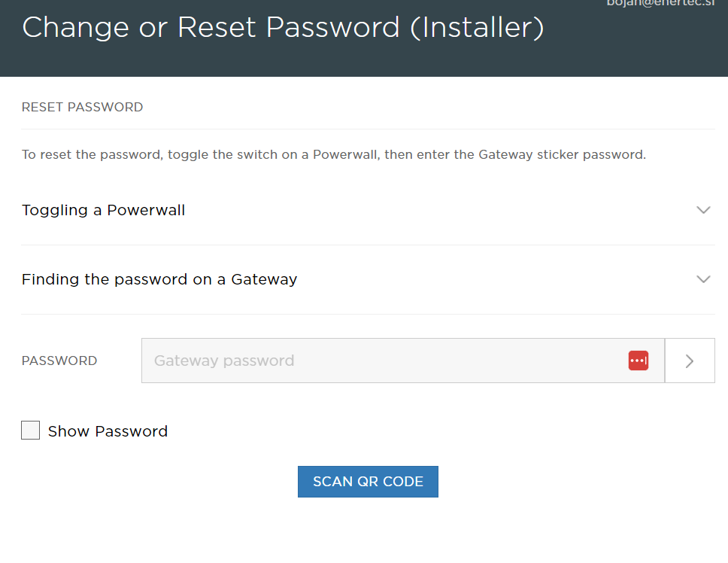Click the RESET PASSWORD section heading
Image resolution: width=728 pixels, height=563 pixels.
point(82,108)
